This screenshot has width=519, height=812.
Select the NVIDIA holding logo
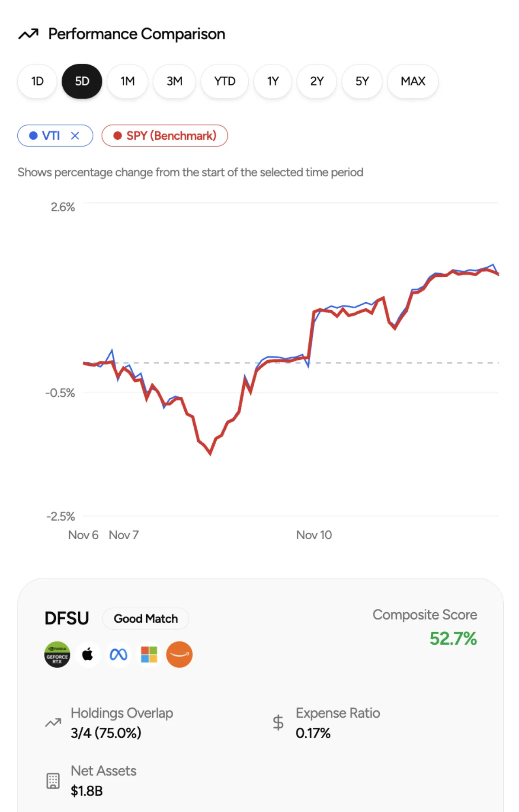click(57, 655)
